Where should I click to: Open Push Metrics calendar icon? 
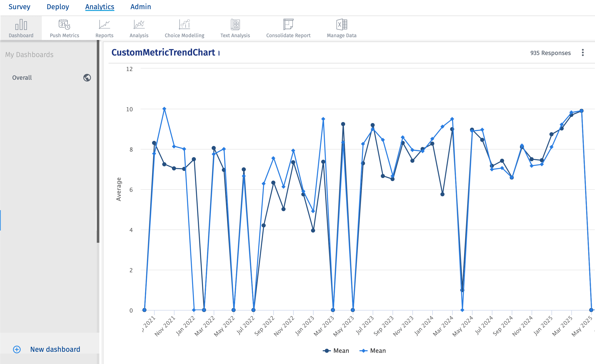(x=64, y=25)
